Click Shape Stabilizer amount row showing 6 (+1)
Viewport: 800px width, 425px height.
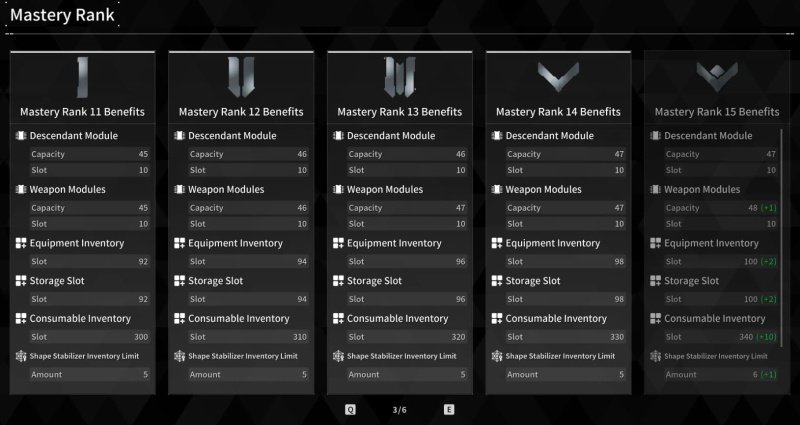pyautogui.click(x=716, y=374)
